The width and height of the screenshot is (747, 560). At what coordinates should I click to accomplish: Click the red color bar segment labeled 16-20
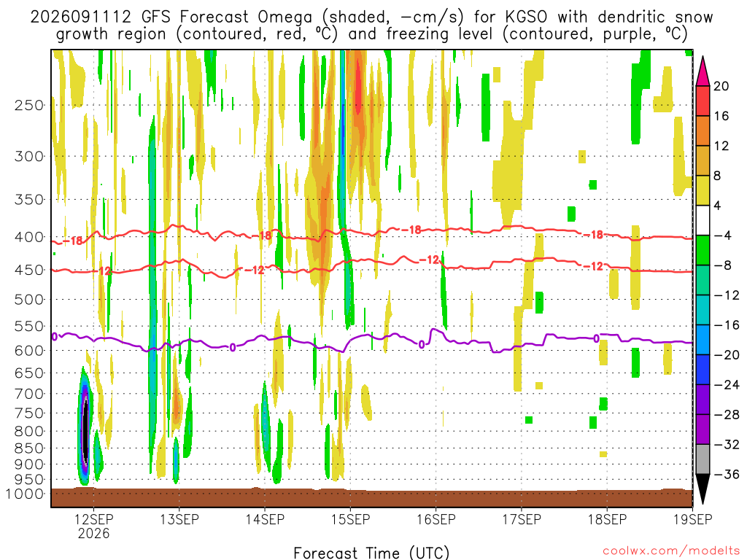coord(703,101)
